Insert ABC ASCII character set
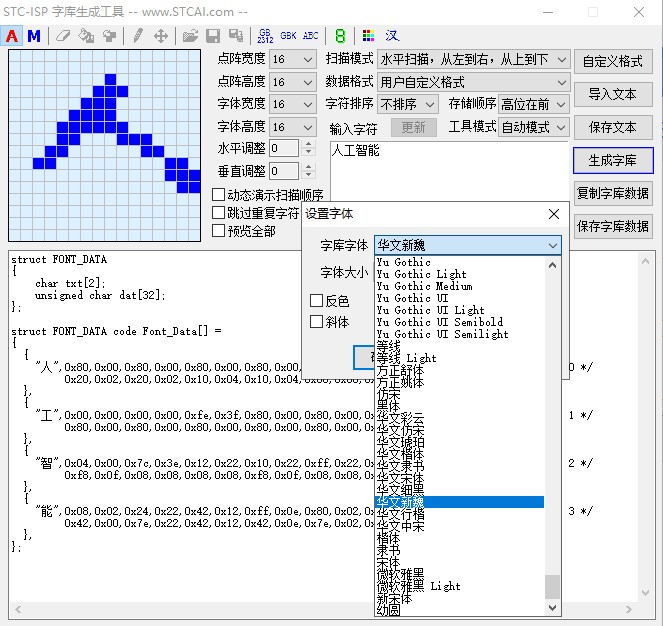This screenshot has width=663, height=626. coord(310,36)
